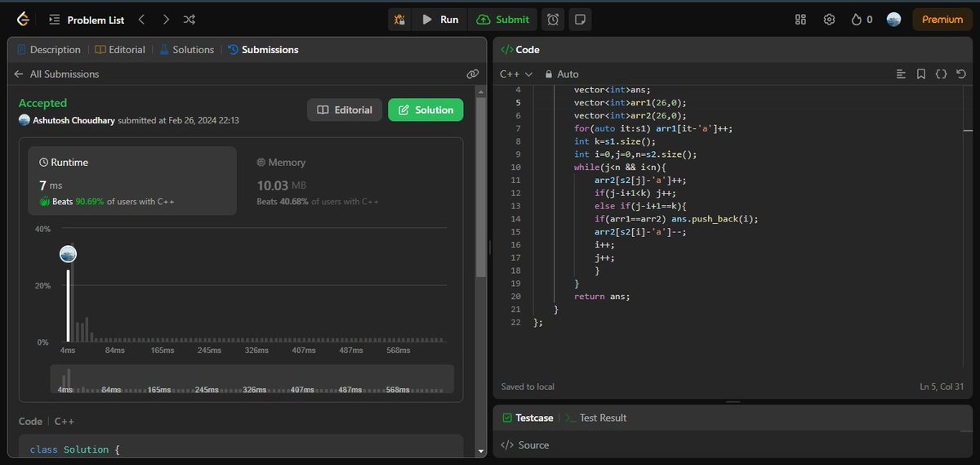Click the Premium button

(942, 19)
